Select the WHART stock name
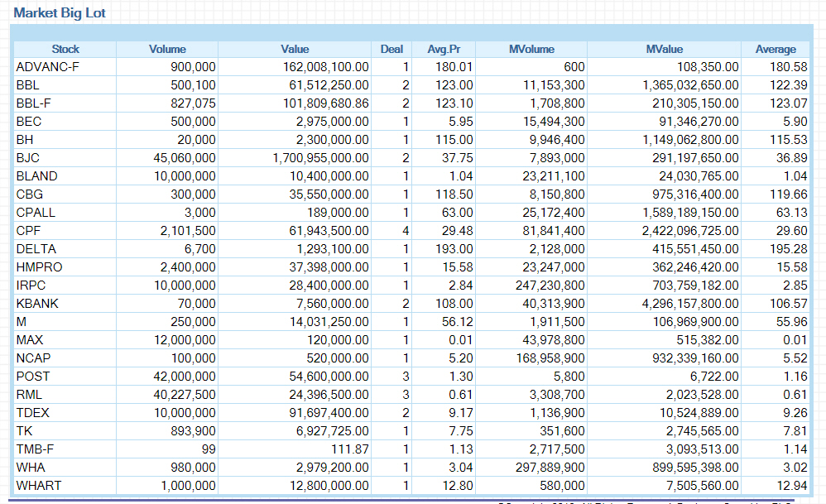 coord(39,486)
